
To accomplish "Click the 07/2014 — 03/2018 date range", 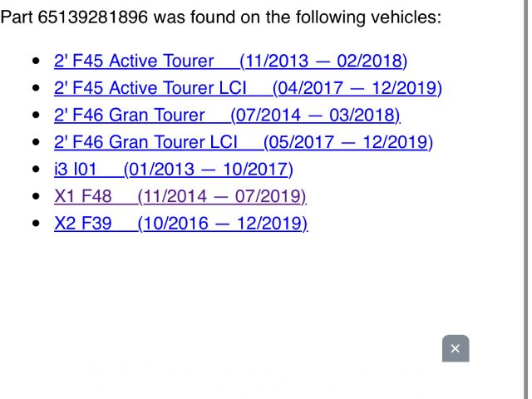I will coord(315,115).
